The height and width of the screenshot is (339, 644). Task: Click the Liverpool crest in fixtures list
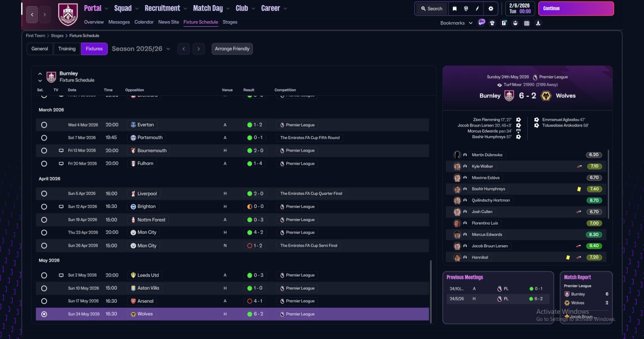point(133,193)
